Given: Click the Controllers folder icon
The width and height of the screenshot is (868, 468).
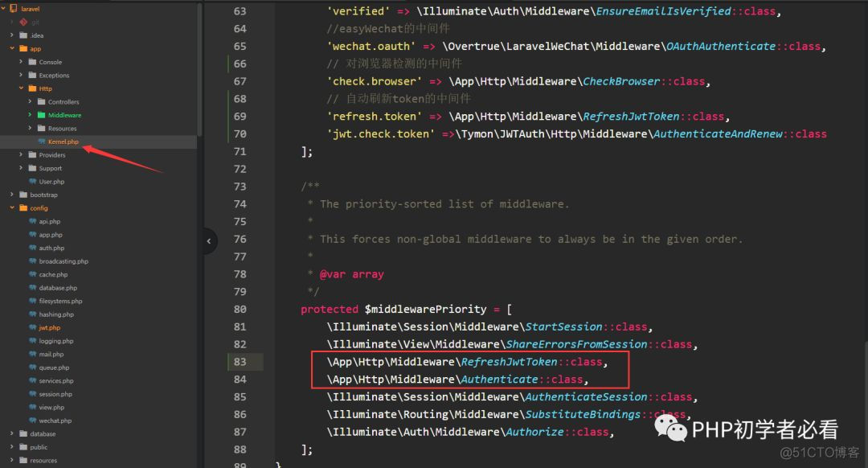Looking at the screenshot, I should click(41, 101).
